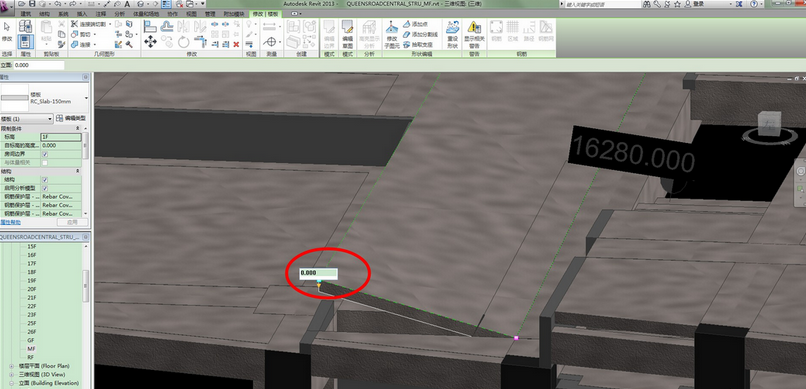Click the Properties palette ribbon button
806x389 pixels.
tap(26, 41)
